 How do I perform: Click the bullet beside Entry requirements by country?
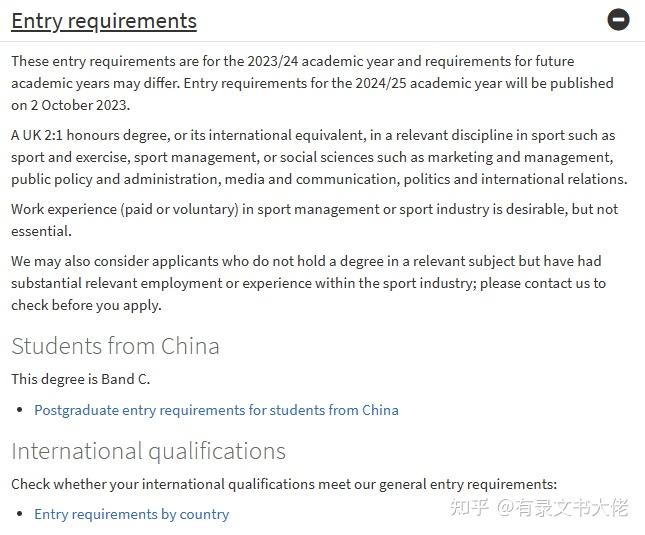(19, 514)
